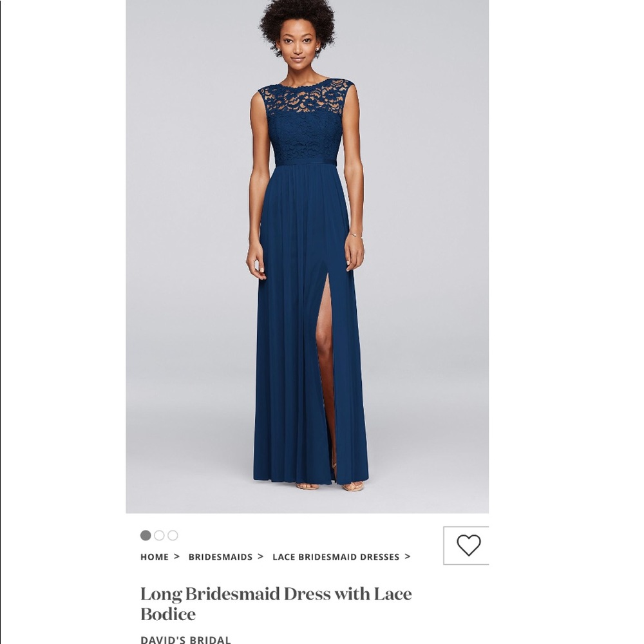This screenshot has height=644, width=644.
Task: Select the first filled carousel dot
Action: 146,535
